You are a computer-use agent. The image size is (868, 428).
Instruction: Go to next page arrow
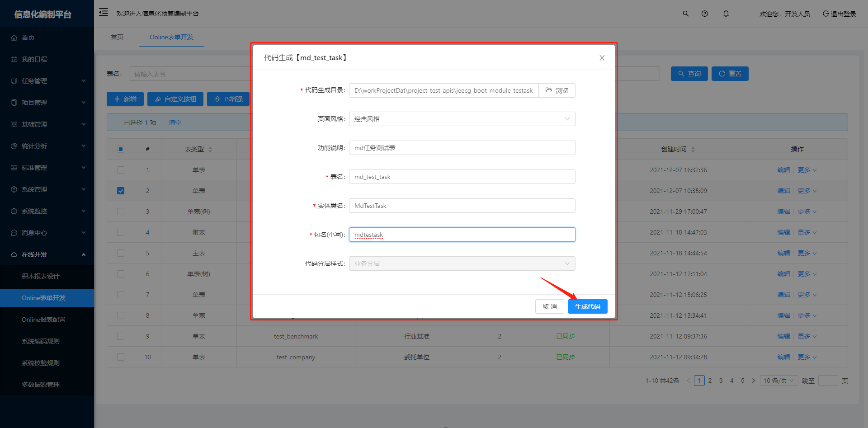754,381
